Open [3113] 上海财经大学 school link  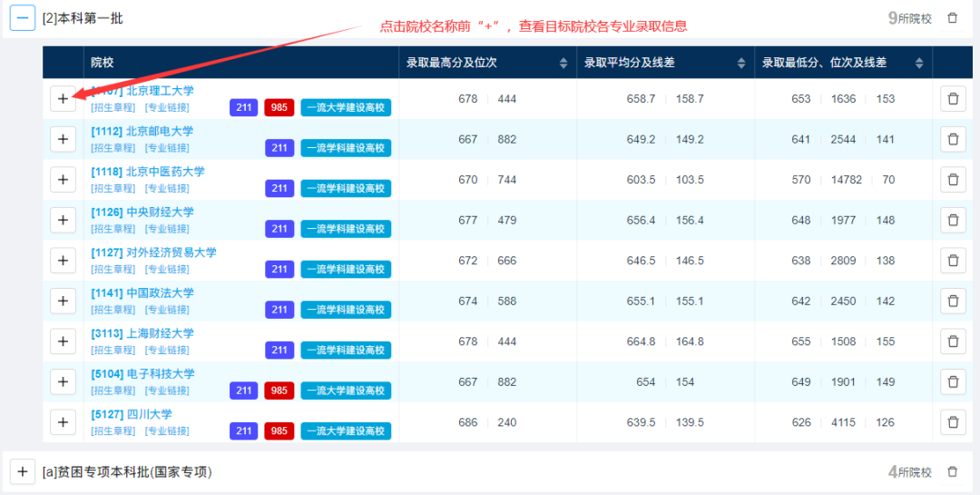142,333
